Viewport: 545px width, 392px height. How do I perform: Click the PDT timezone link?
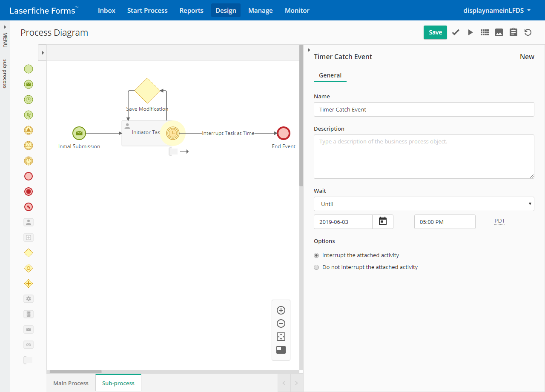[x=499, y=221]
